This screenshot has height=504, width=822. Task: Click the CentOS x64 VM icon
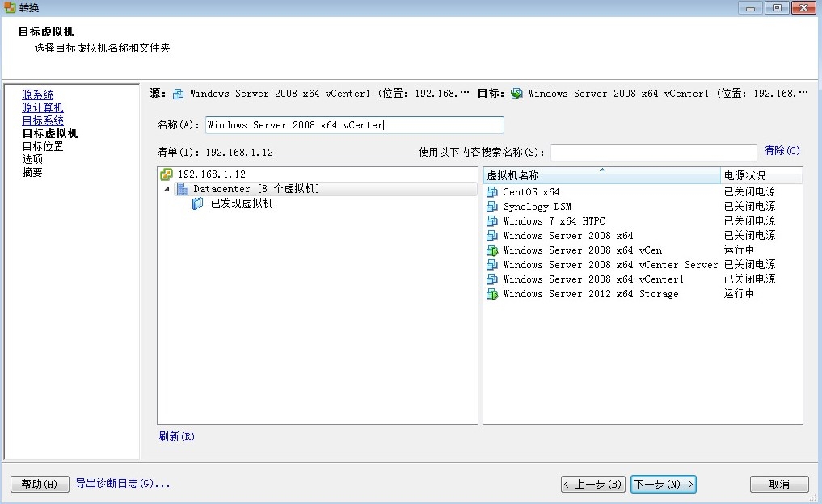[491, 191]
